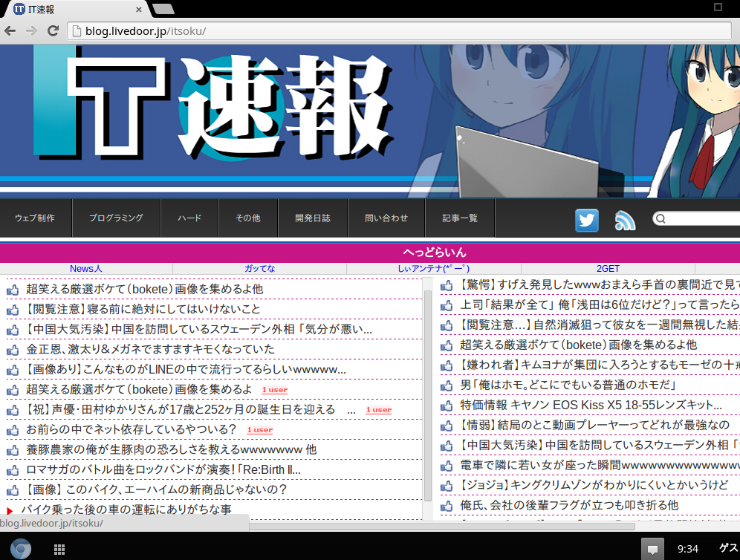Image resolution: width=740 pixels, height=560 pixels.
Task: Open the 記事一覧 menu item
Action: [460, 218]
